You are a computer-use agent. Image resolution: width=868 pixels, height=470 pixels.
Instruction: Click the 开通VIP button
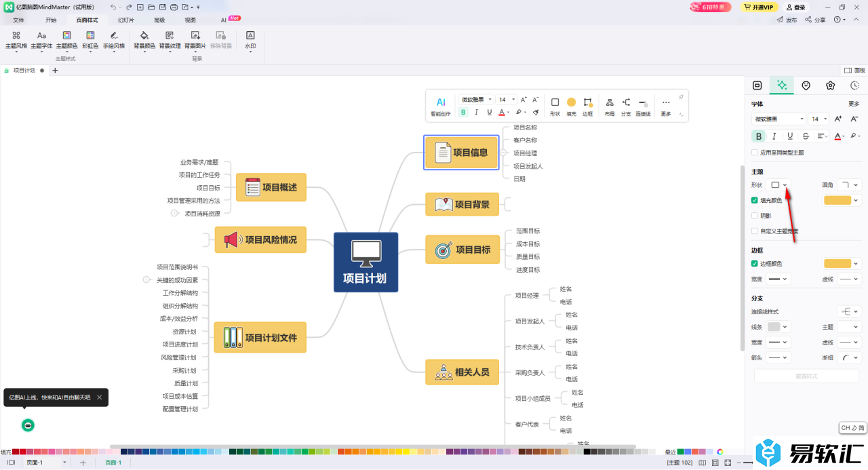[x=758, y=7]
